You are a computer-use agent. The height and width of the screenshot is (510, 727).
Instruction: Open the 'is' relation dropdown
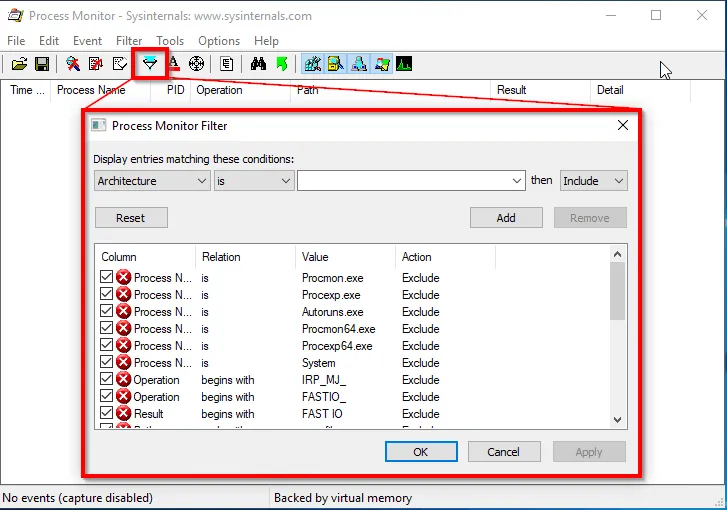pos(254,181)
